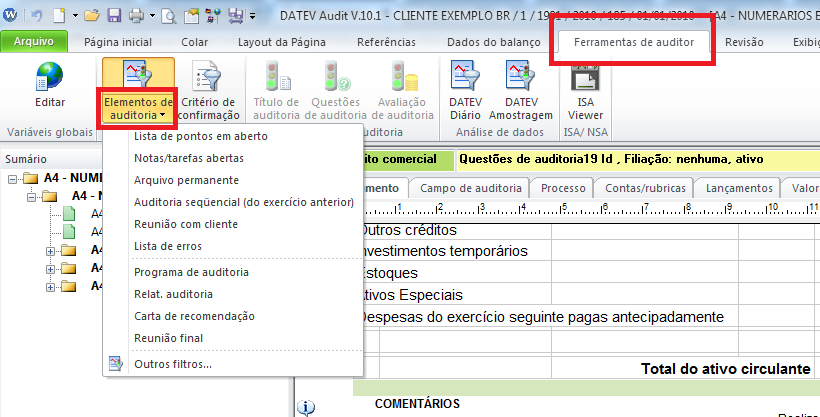Open the quick access customize dropdown

coord(252,16)
